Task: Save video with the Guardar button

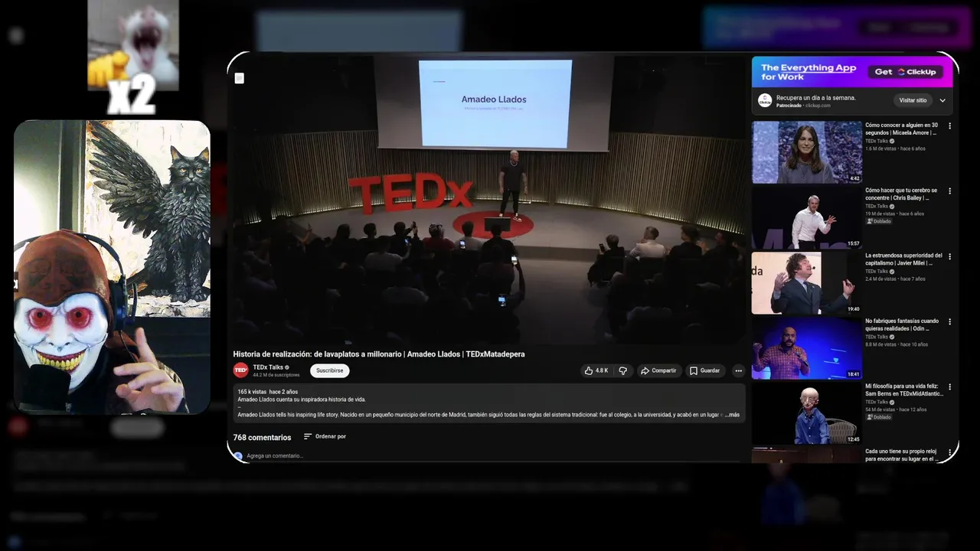Action: click(704, 370)
